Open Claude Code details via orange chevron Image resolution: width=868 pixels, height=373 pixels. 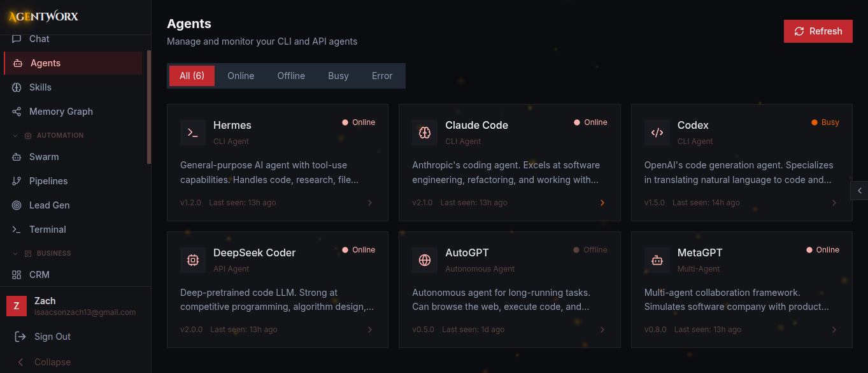(602, 203)
